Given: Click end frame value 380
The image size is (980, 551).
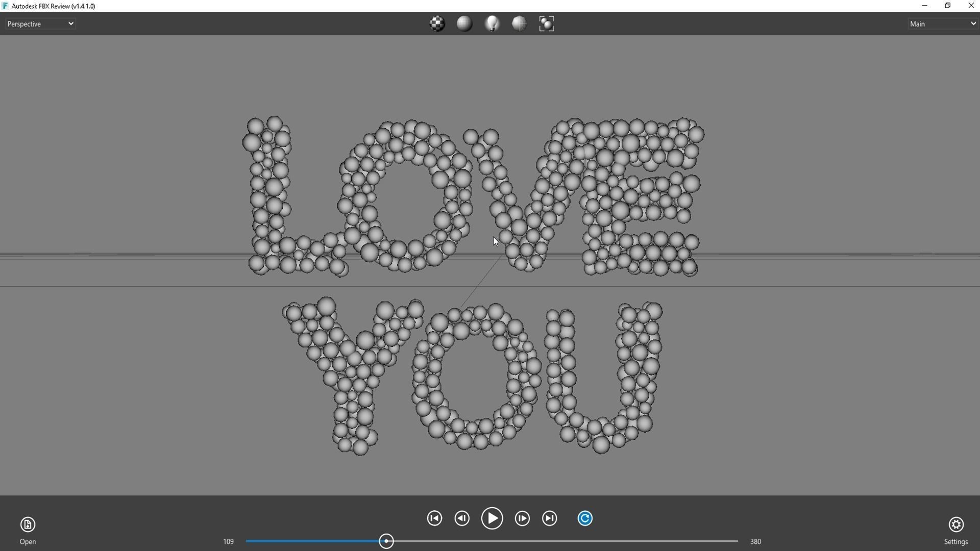Looking at the screenshot, I should [755, 542].
